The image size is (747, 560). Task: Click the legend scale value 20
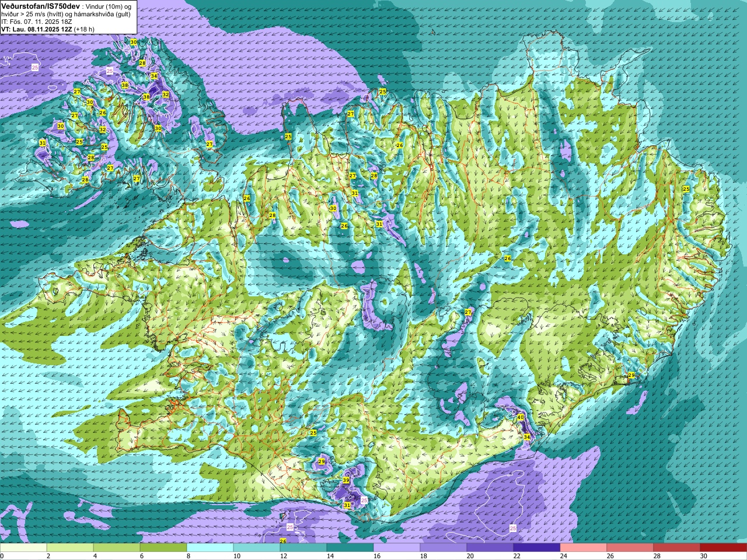click(470, 556)
